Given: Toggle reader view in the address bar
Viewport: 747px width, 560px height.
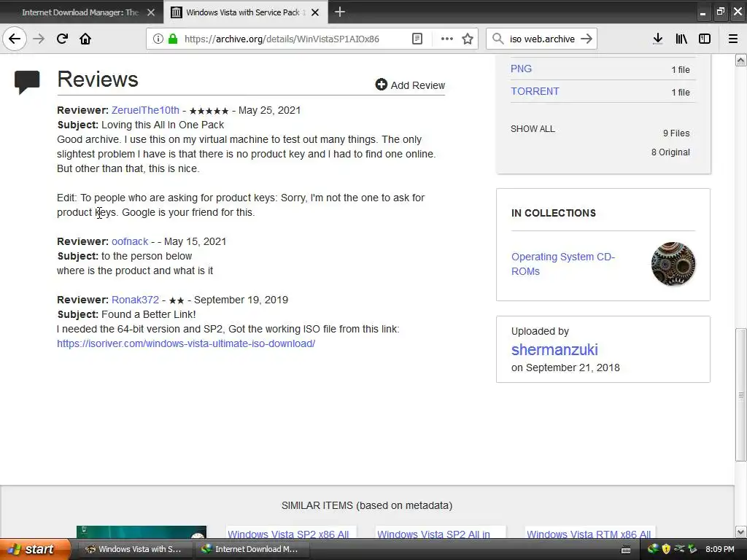Looking at the screenshot, I should click(417, 39).
